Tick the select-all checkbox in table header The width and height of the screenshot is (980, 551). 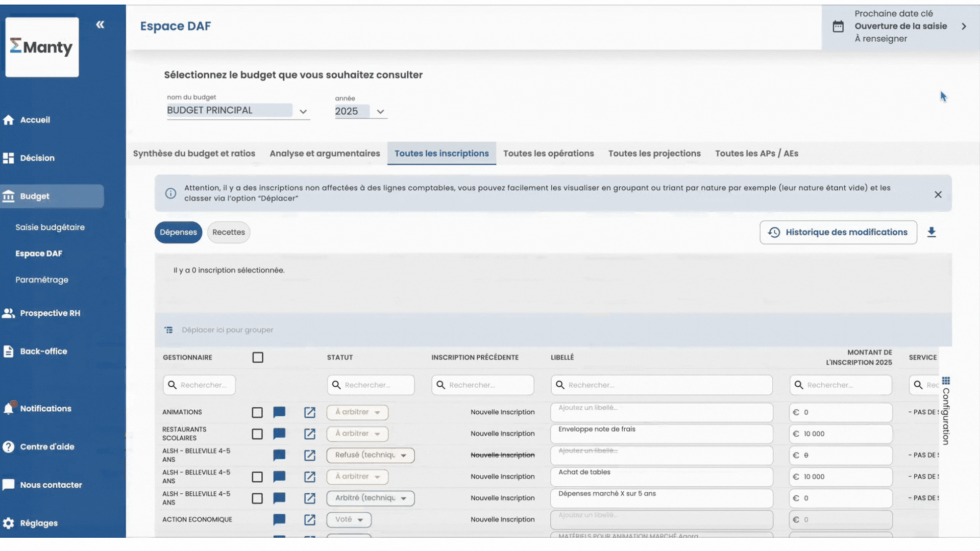[258, 358]
